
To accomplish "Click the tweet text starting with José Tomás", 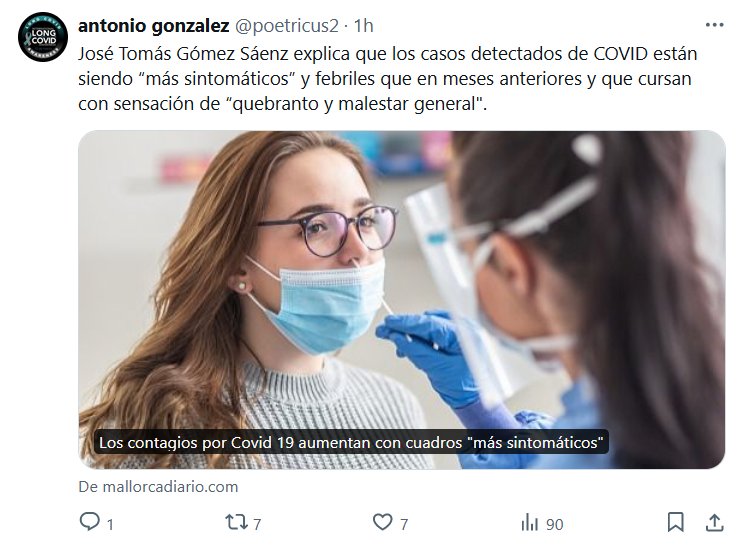I will click(388, 79).
